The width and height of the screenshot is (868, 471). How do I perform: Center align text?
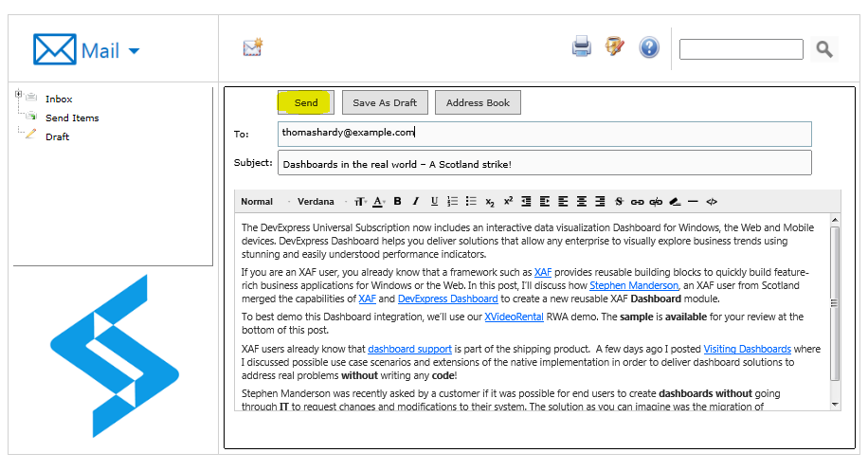[582, 202]
